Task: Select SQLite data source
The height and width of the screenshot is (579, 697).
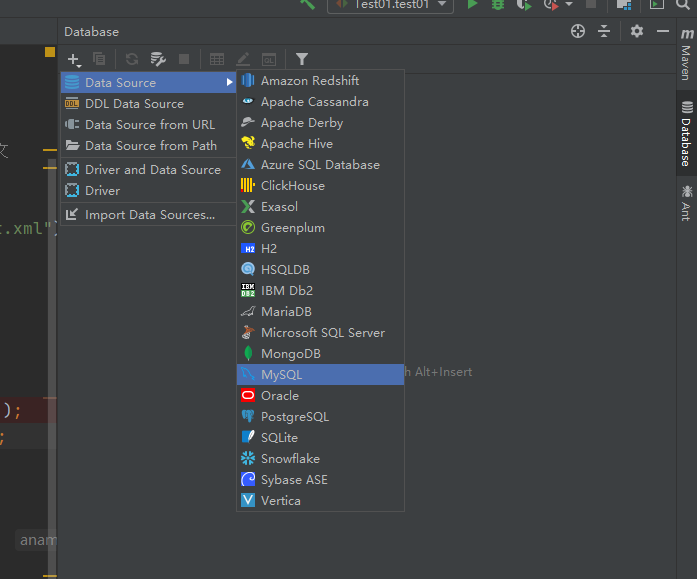Action: tap(320, 437)
